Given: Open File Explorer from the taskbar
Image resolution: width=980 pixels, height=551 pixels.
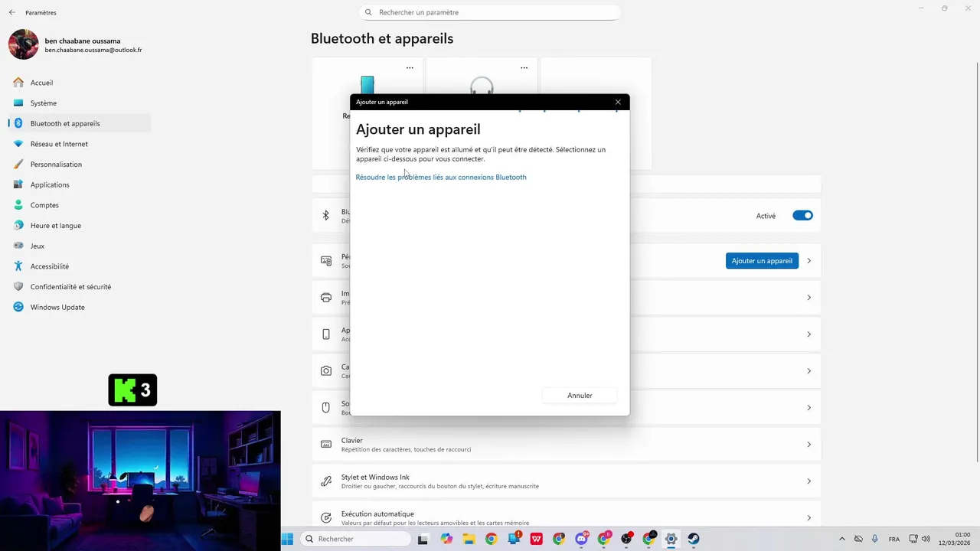Looking at the screenshot, I should 469,539.
